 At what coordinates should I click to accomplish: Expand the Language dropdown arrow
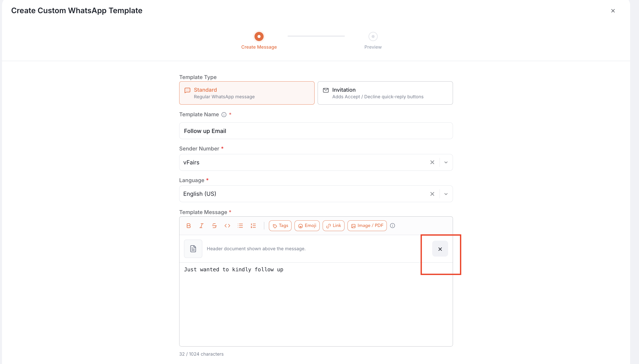click(x=446, y=194)
